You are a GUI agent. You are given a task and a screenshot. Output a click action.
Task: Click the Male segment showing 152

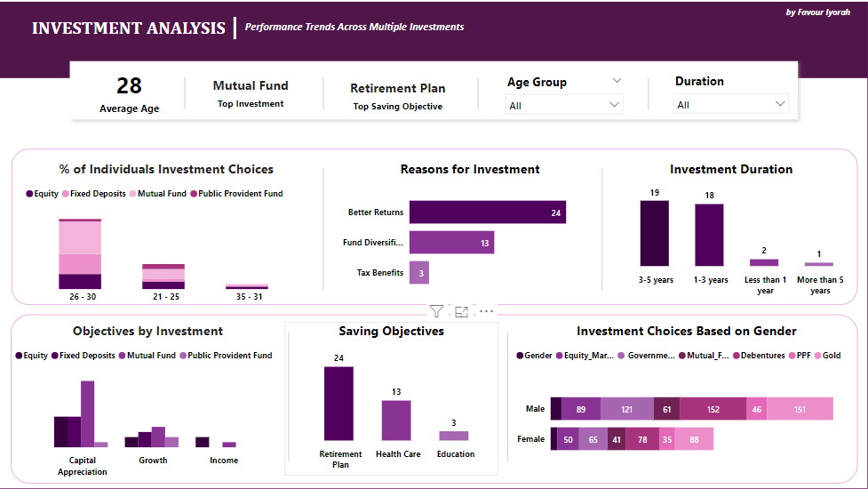pos(713,409)
